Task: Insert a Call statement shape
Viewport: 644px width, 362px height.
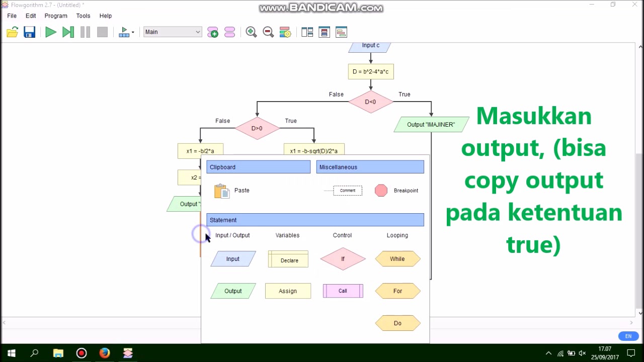Action: click(x=343, y=291)
